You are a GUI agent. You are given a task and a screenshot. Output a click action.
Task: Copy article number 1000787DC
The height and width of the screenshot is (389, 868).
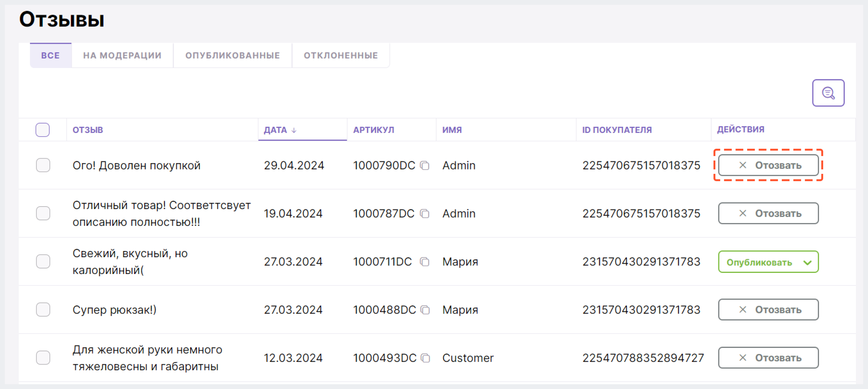tap(424, 214)
